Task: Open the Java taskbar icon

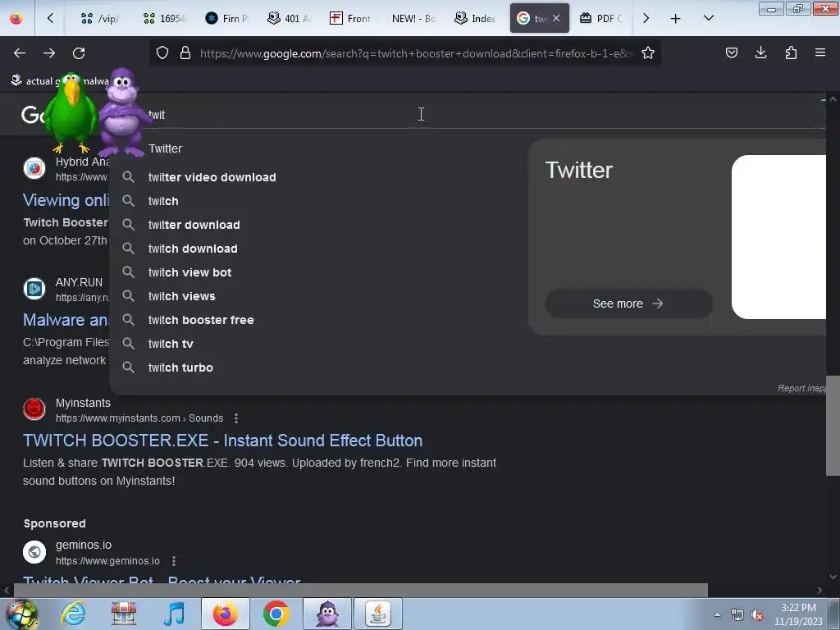Action: (x=377, y=614)
